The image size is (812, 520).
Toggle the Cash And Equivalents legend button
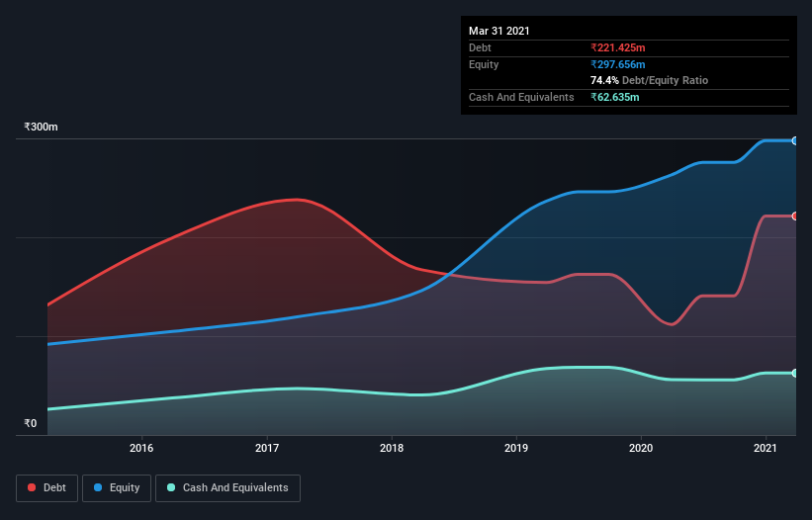point(227,488)
